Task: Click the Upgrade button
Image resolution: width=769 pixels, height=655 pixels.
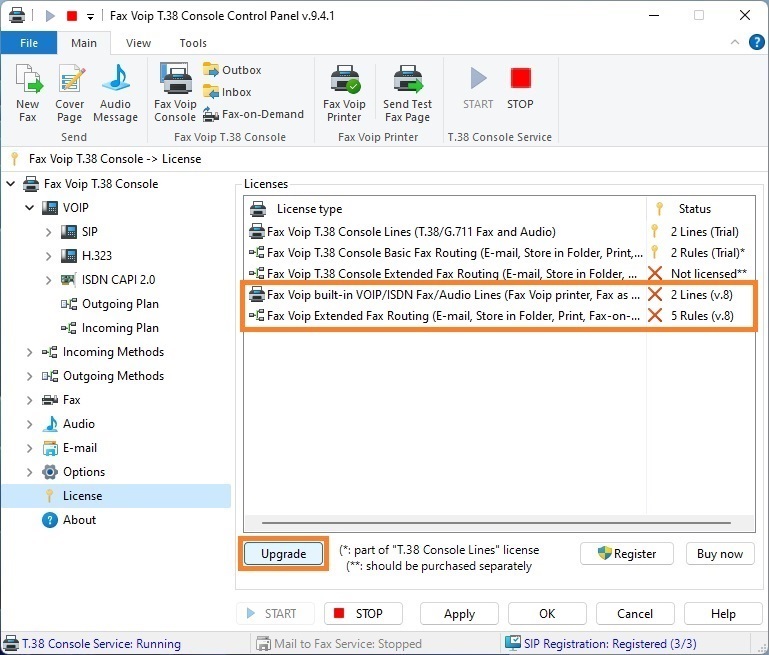Action: [x=283, y=554]
